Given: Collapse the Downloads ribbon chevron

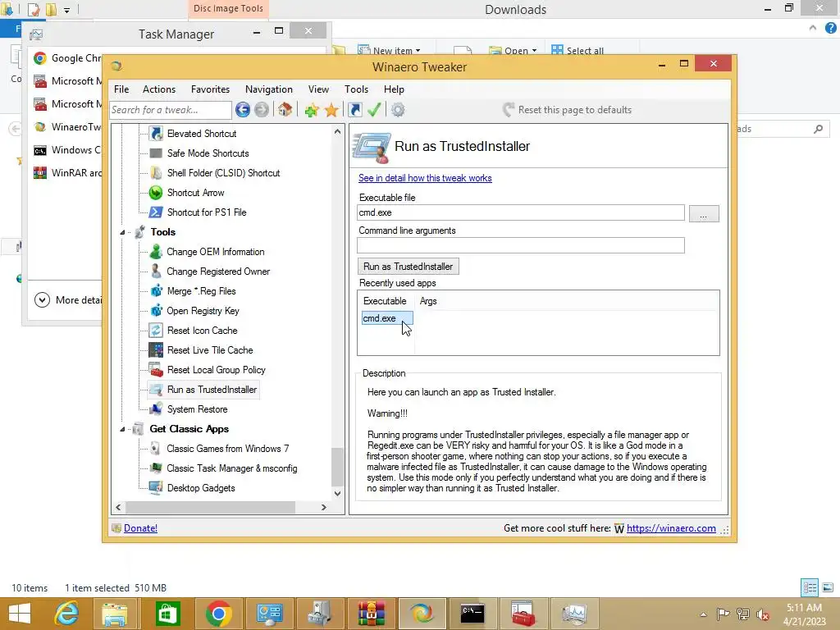Looking at the screenshot, I should 813,28.
